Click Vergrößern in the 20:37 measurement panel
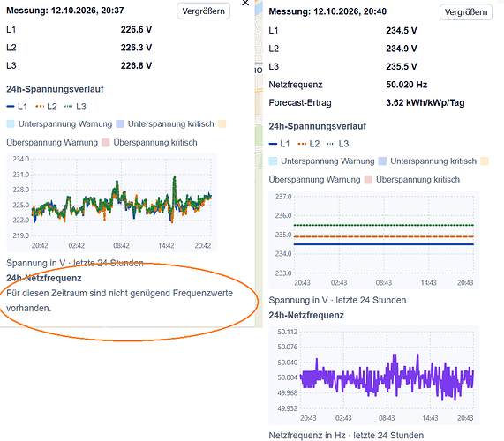Image resolution: width=504 pixels, height=441 pixels. (x=203, y=11)
